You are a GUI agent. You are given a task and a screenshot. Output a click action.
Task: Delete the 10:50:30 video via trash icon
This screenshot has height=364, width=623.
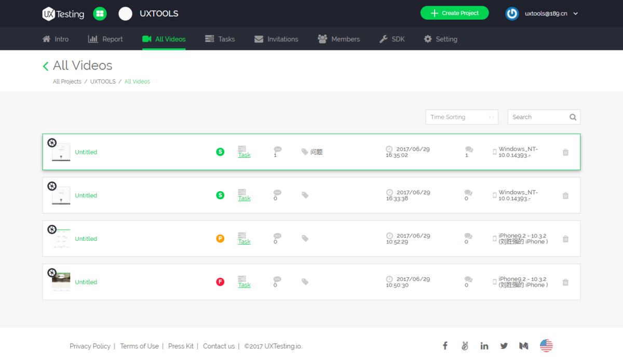[x=565, y=282]
